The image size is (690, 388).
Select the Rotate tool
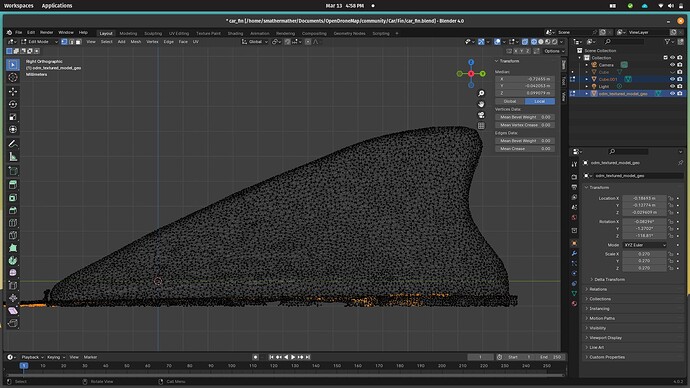point(13,104)
